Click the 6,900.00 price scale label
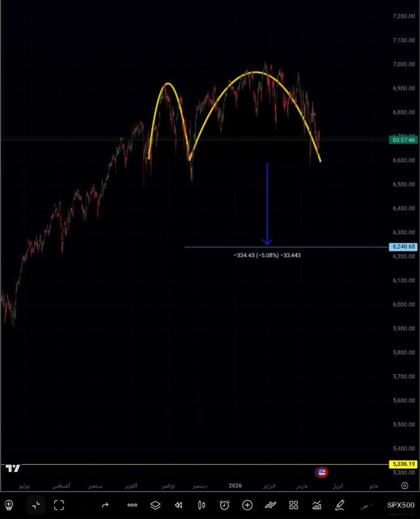 click(x=404, y=89)
